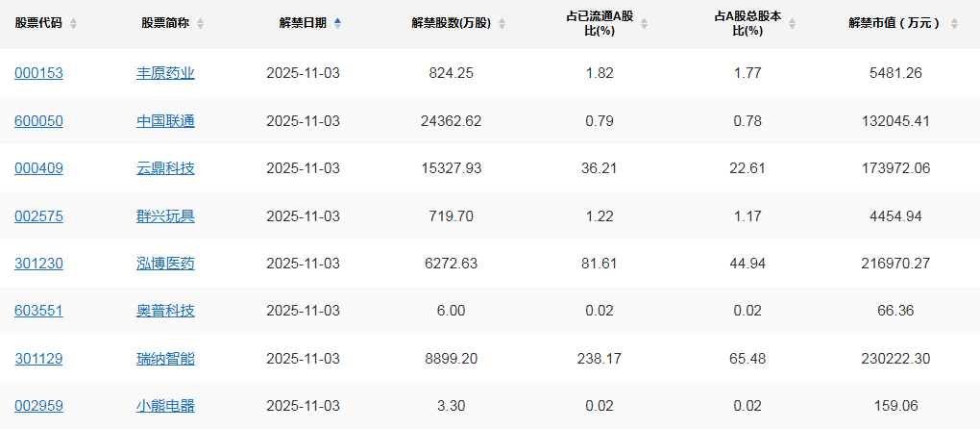The height and width of the screenshot is (429, 980).
Task: Open 云鼎科技 details link
Action: [x=165, y=168]
